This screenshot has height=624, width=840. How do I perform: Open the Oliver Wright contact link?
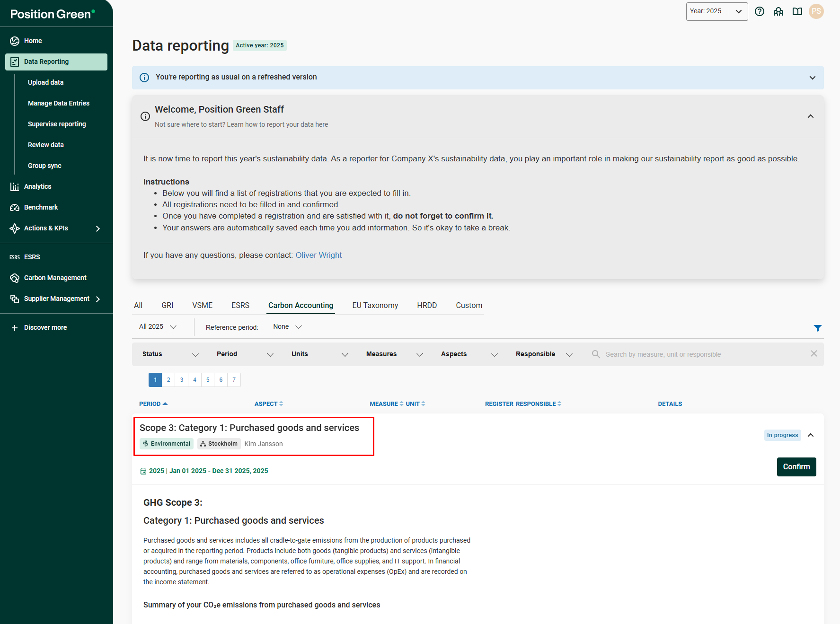[318, 255]
